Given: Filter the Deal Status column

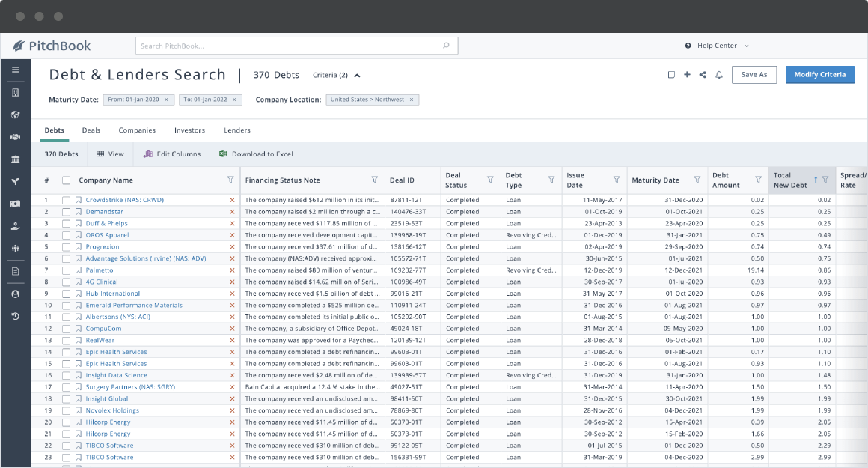Looking at the screenshot, I should 490,180.
